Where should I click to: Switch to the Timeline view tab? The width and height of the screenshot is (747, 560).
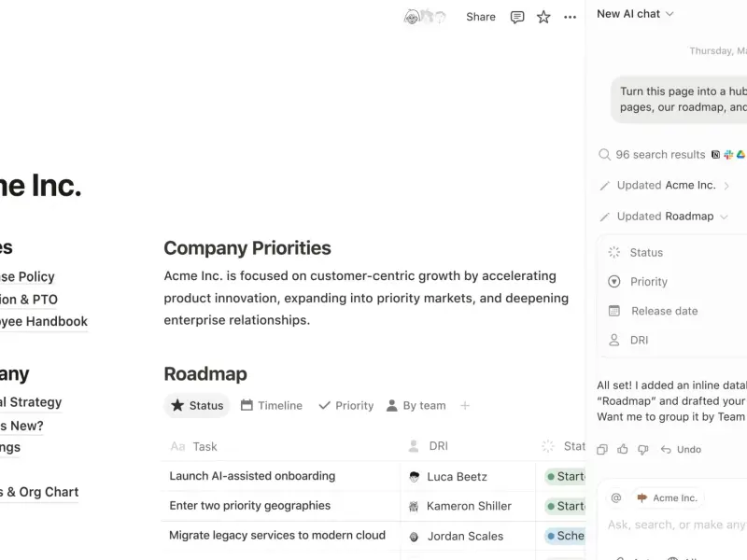click(271, 405)
